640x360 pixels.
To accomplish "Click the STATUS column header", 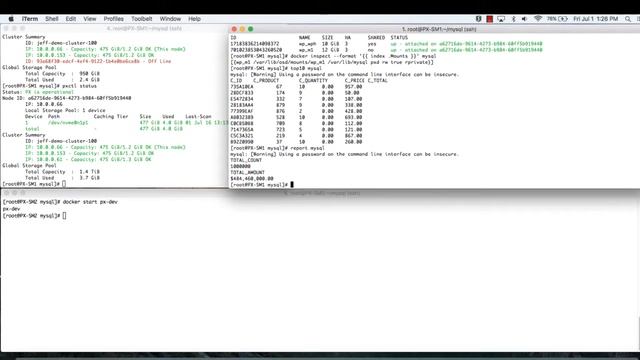I will 399,38.
